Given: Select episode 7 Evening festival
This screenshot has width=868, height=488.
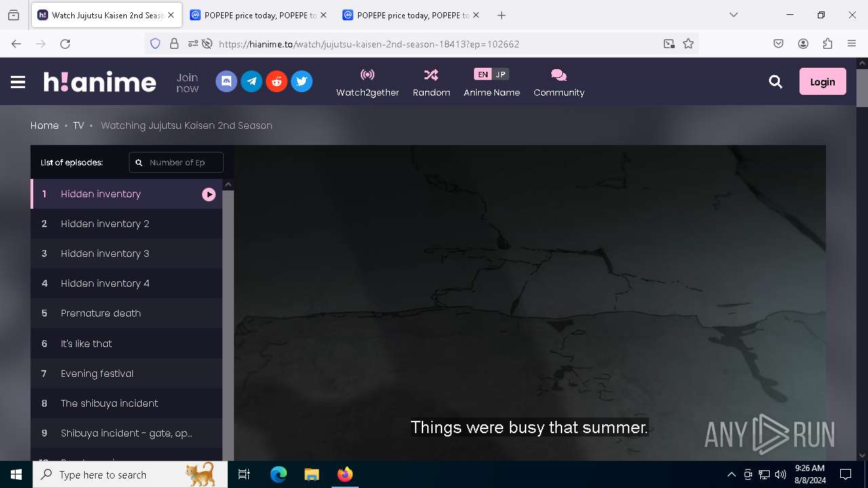Looking at the screenshot, I should [126, 373].
